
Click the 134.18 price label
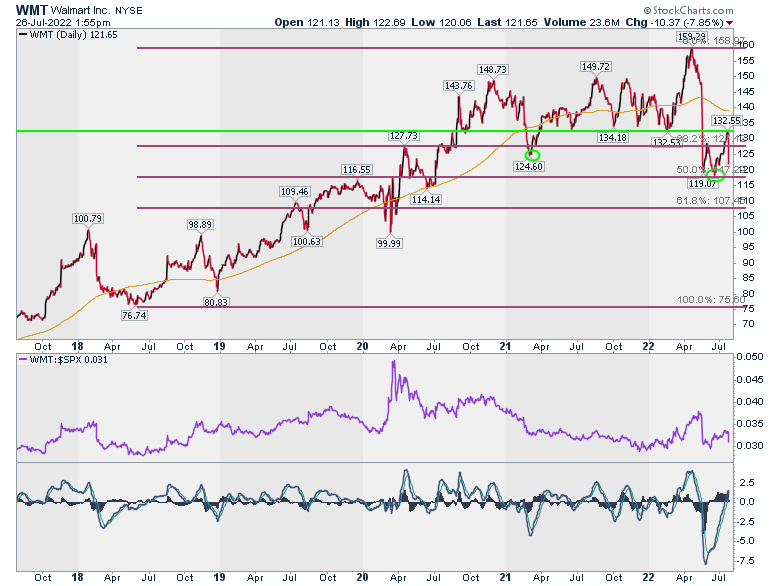click(612, 137)
